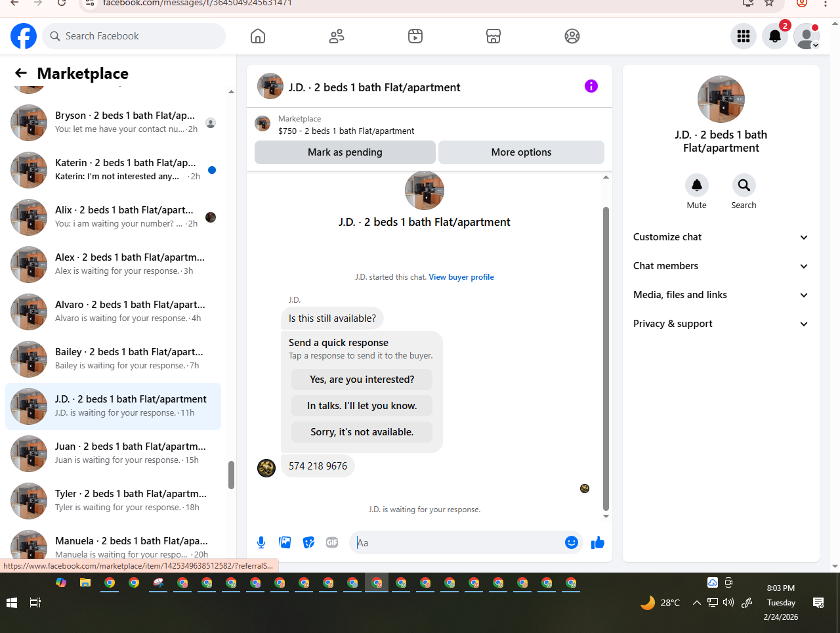Image resolution: width=840 pixels, height=633 pixels.
Task: Expand Chat members section
Action: pyautogui.click(x=721, y=266)
